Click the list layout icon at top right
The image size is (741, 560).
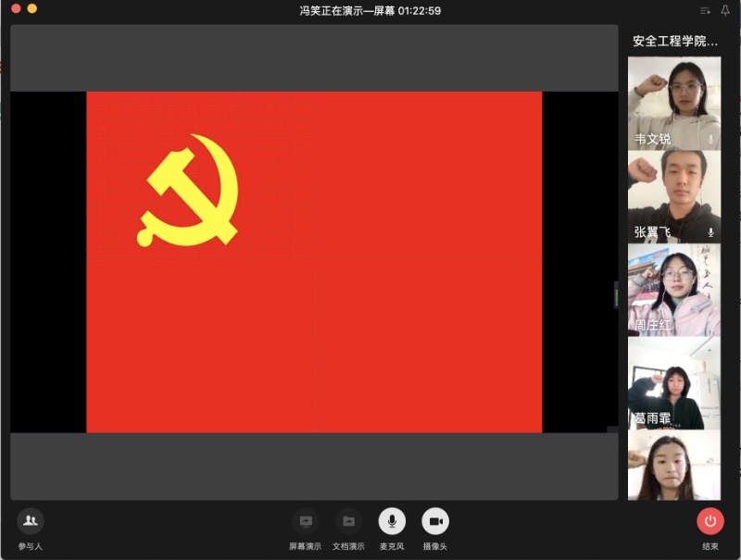(705, 11)
